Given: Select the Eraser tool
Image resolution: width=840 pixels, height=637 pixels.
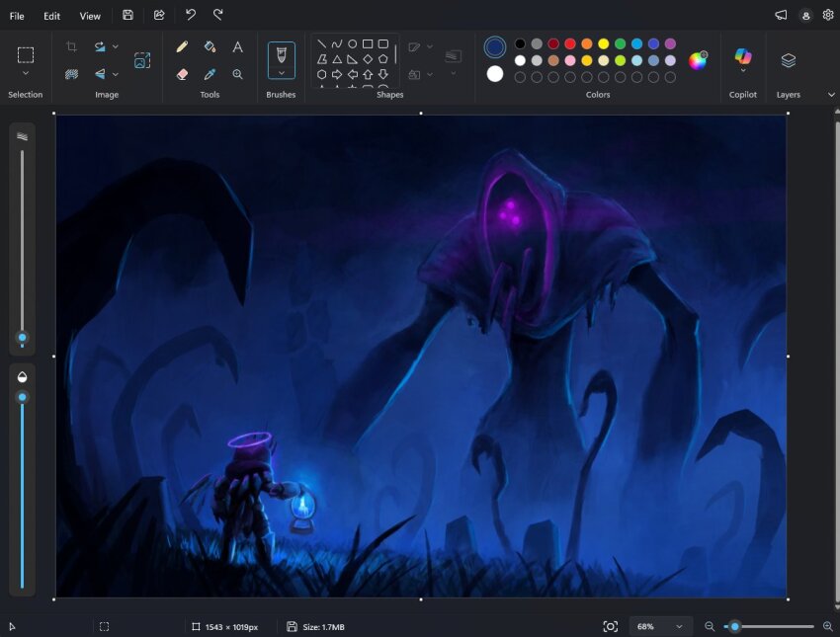Looking at the screenshot, I should (182, 74).
